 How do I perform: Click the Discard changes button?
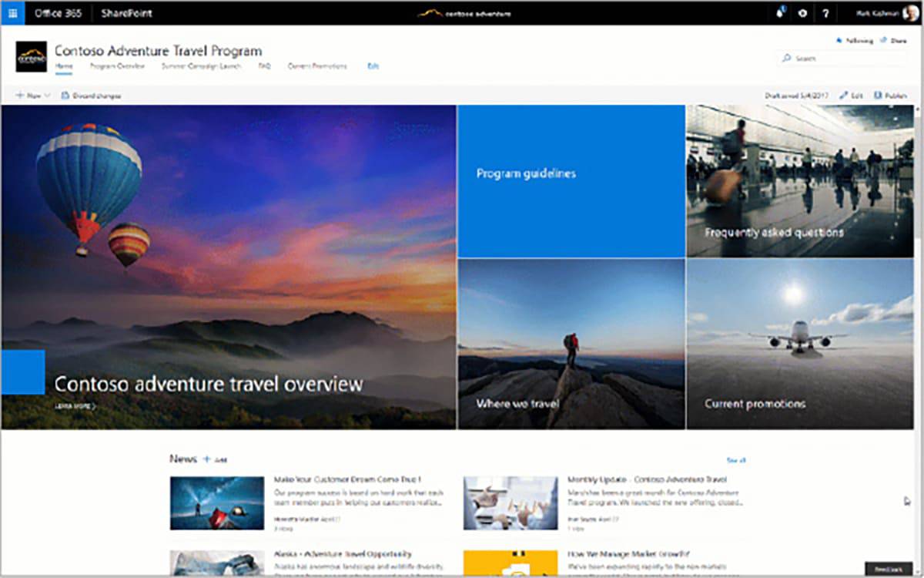91,96
